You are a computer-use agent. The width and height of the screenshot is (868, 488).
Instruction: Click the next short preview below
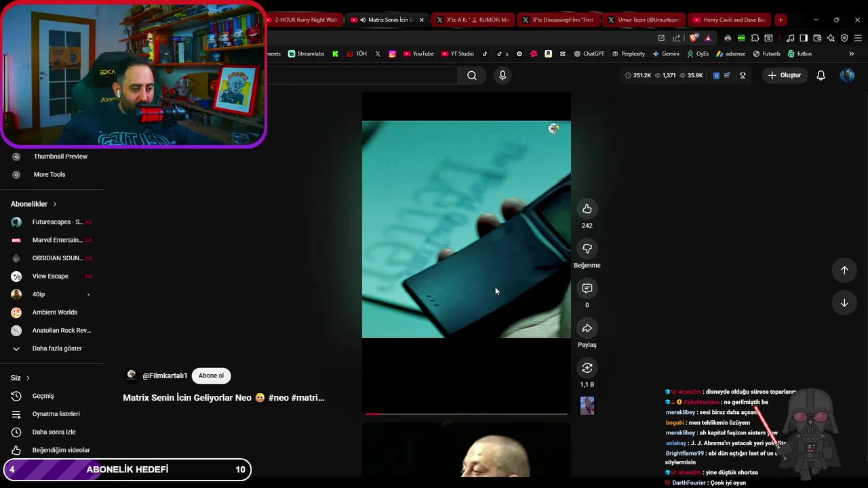tap(467, 450)
